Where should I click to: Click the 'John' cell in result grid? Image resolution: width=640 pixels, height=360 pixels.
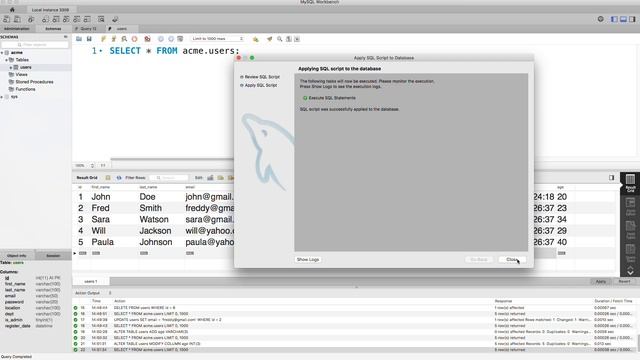tap(101, 197)
